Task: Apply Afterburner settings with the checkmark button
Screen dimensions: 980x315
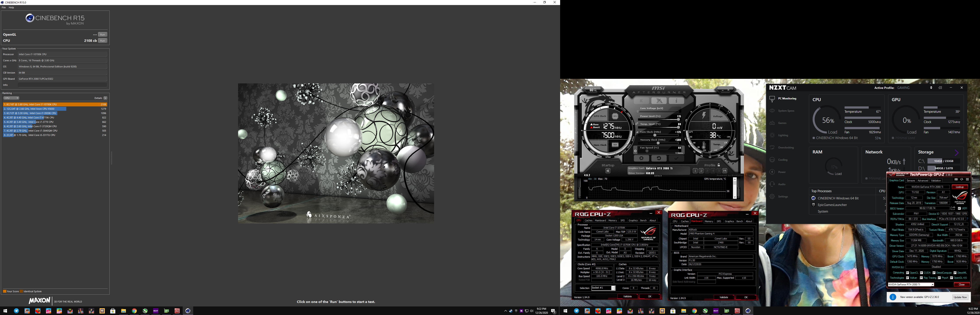Action: [676, 158]
